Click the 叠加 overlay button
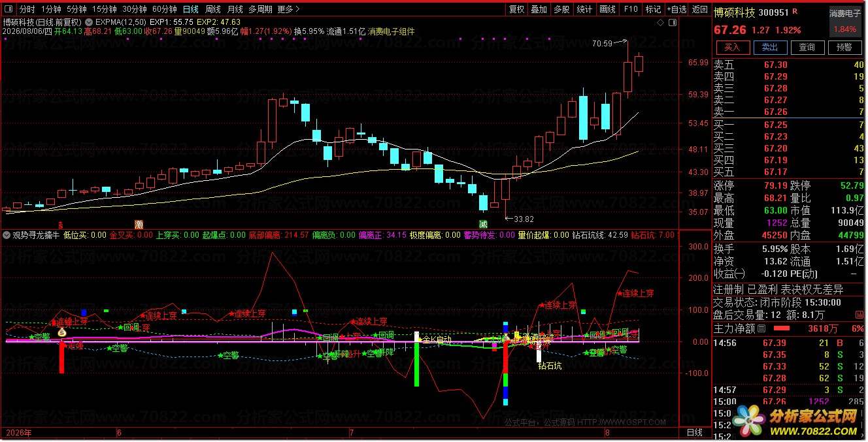868x442 pixels. (x=539, y=9)
